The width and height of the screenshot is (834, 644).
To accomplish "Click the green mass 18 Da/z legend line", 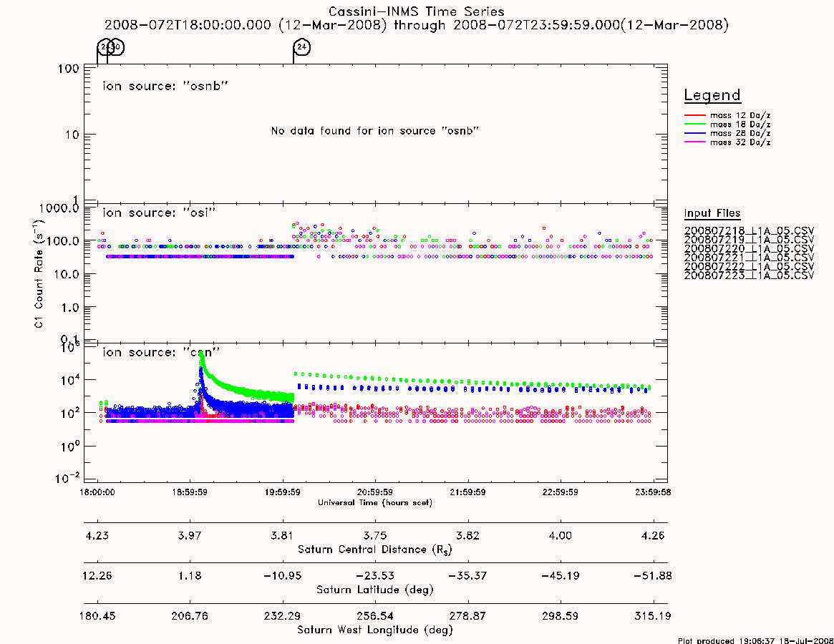I will (x=694, y=125).
